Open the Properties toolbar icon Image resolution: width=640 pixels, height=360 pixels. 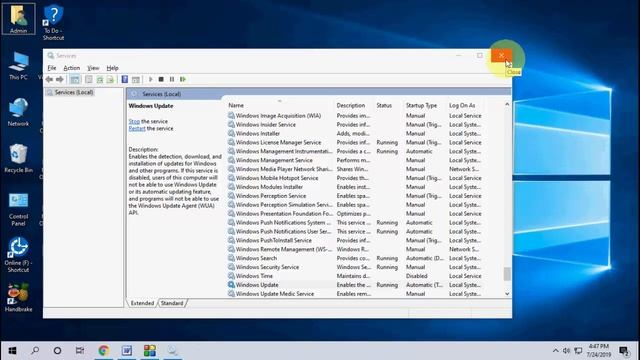[89, 79]
